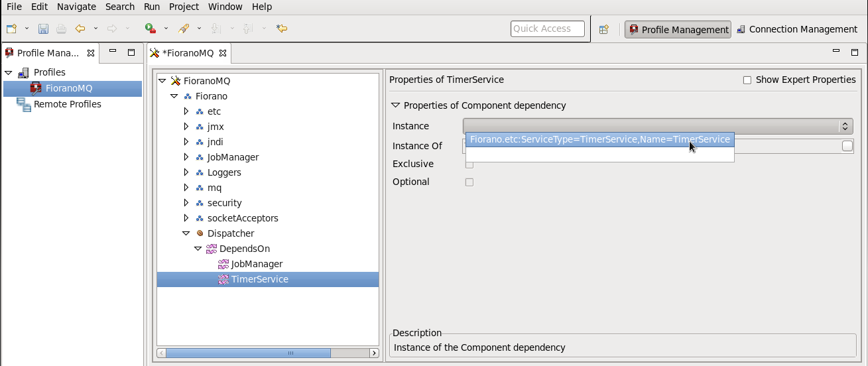The image size is (868, 366).
Task: Click the Last Edit Location arrow icon
Action: 282,29
